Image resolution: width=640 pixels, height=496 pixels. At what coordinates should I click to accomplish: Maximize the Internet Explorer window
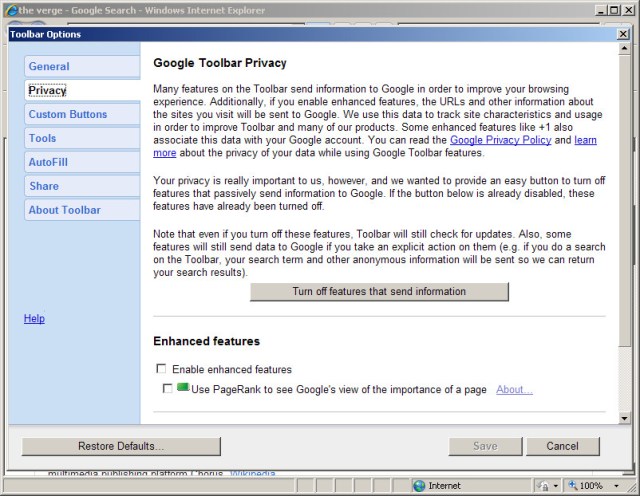click(x=614, y=10)
